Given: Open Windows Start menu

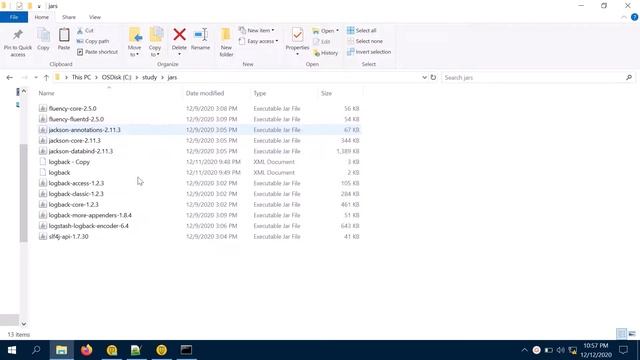Looking at the screenshot, I should tap(12, 350).
